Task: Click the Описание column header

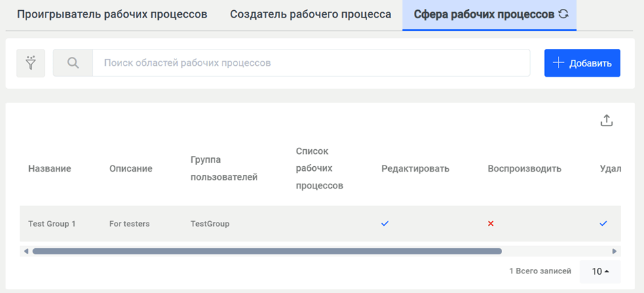Action: (131, 169)
